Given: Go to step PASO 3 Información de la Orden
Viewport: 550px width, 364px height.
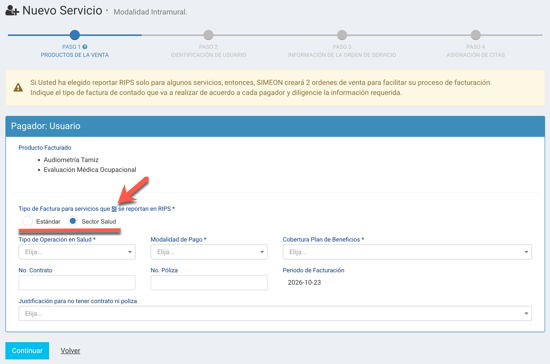Looking at the screenshot, I should (x=342, y=51).
